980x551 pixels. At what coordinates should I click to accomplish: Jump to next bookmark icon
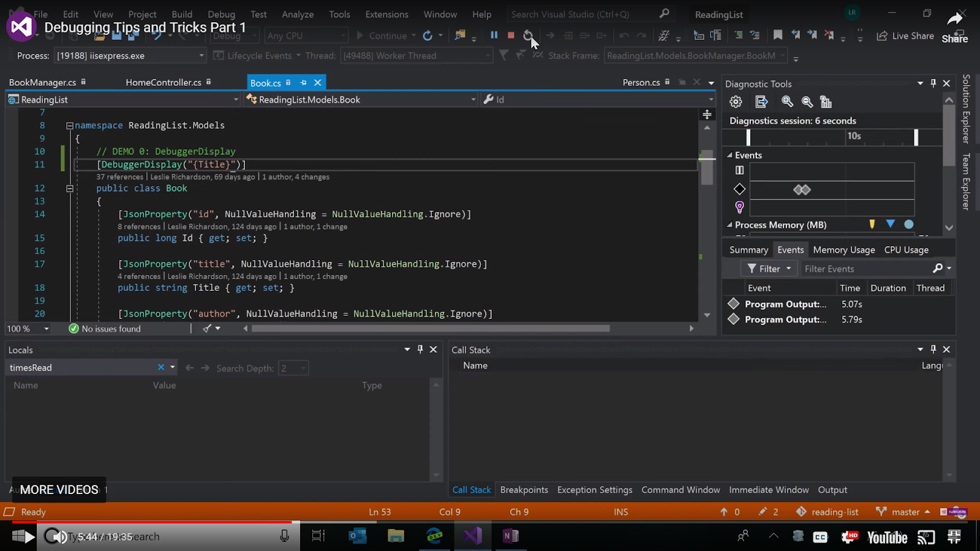tap(812, 36)
